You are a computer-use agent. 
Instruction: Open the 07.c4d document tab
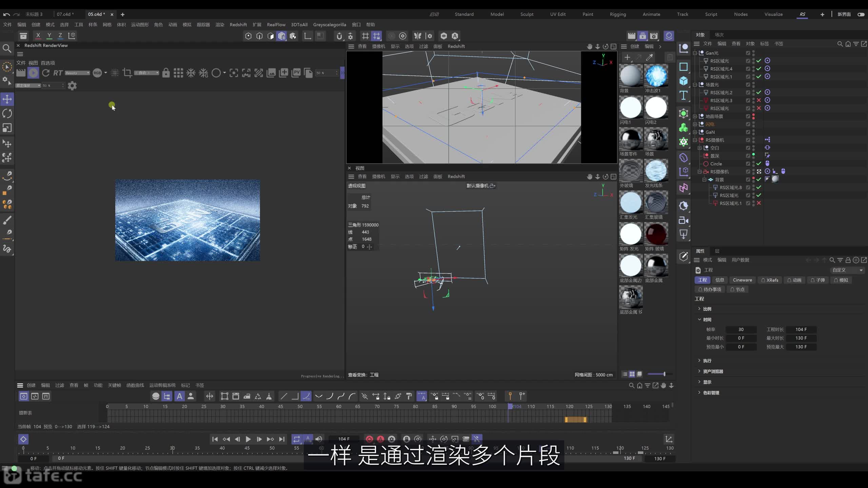[x=65, y=14]
